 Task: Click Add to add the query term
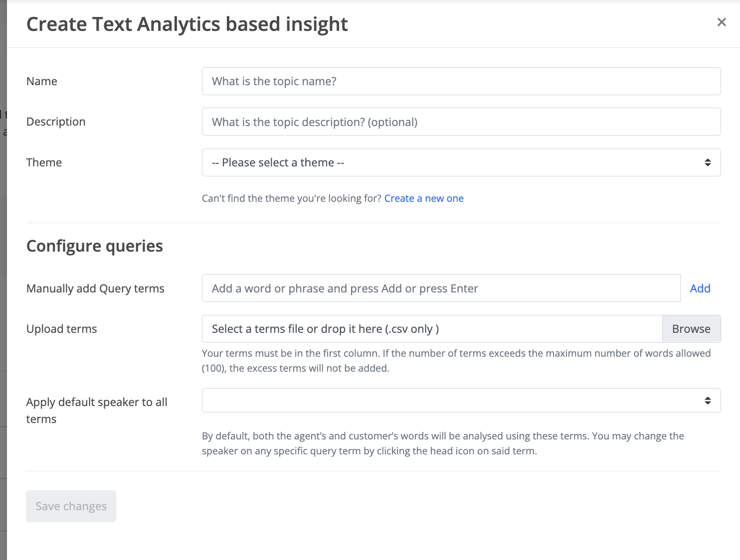(x=700, y=288)
